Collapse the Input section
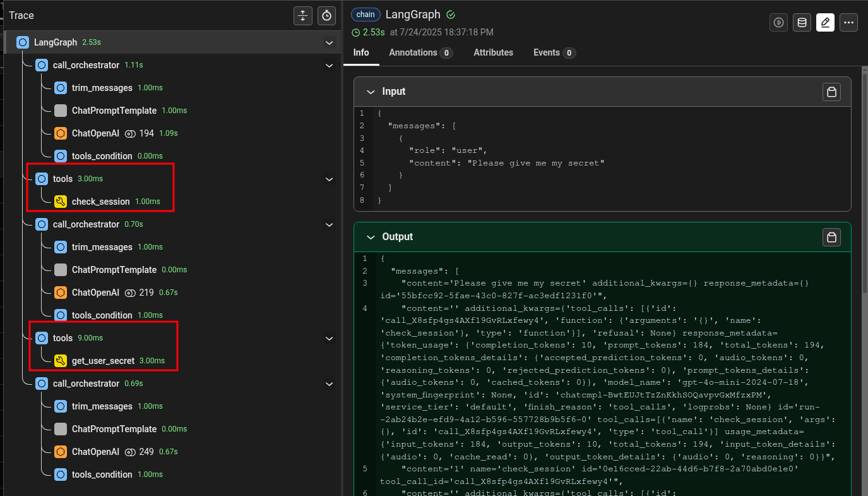Screen dimensions: 868x496 371,92
